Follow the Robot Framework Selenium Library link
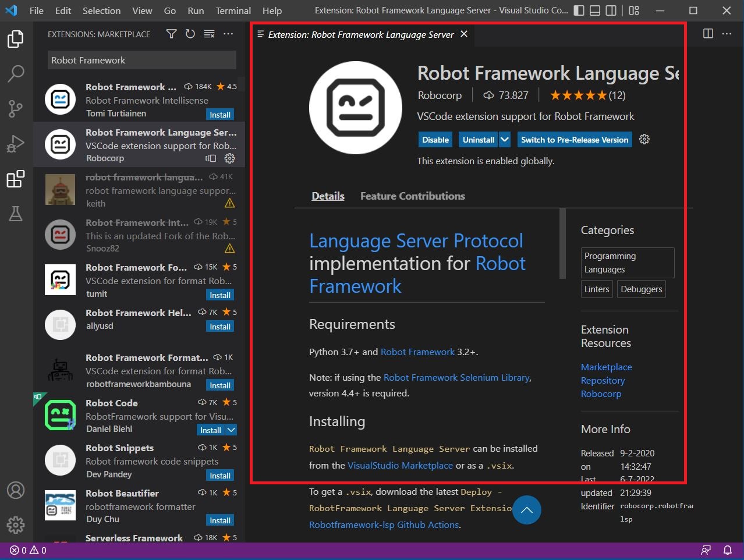744x560 pixels. click(456, 378)
